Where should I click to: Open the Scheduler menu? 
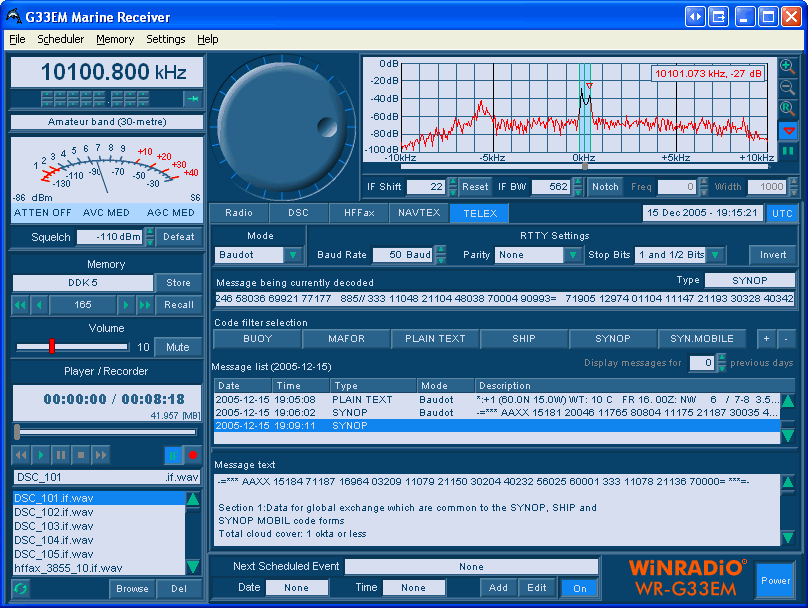[61, 39]
